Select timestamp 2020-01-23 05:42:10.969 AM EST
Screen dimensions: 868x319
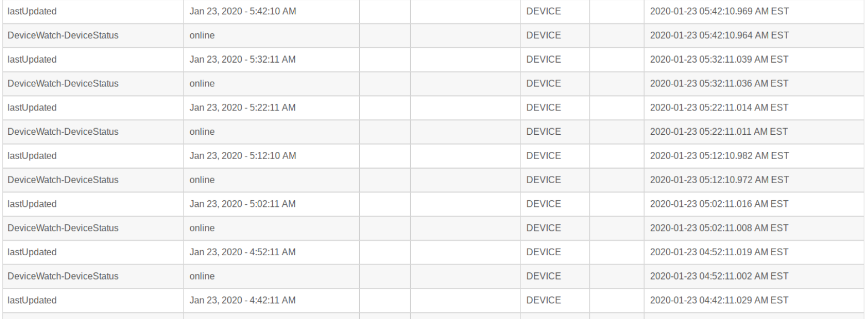click(x=719, y=11)
